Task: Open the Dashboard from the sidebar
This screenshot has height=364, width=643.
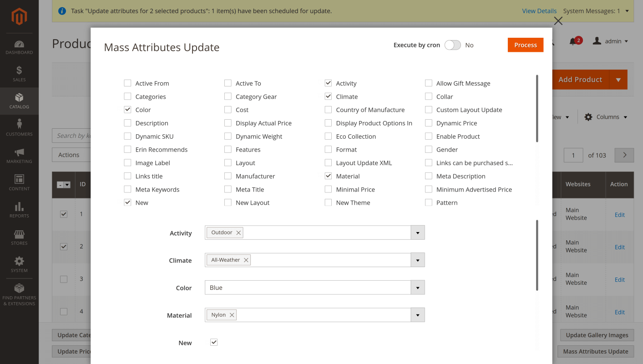Action: click(x=19, y=47)
